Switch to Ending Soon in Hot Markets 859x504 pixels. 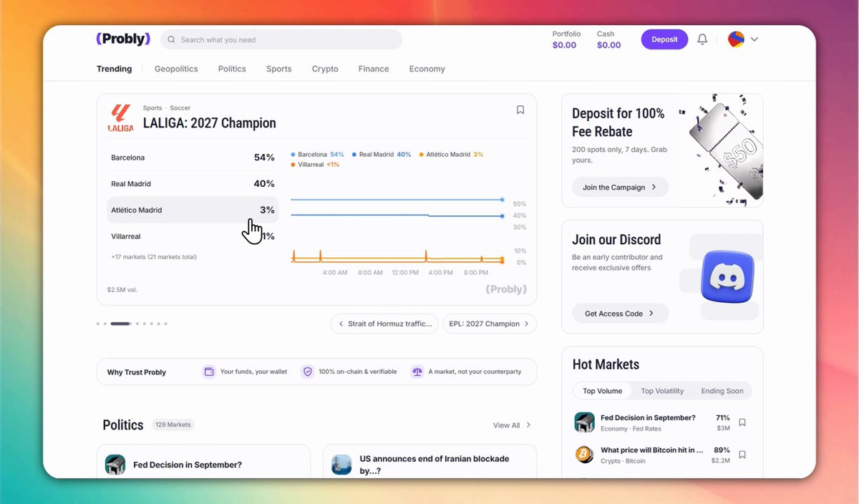(x=722, y=391)
